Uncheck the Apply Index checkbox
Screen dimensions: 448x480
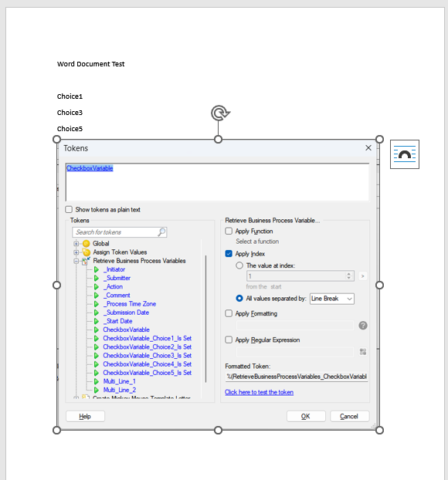[229, 254]
